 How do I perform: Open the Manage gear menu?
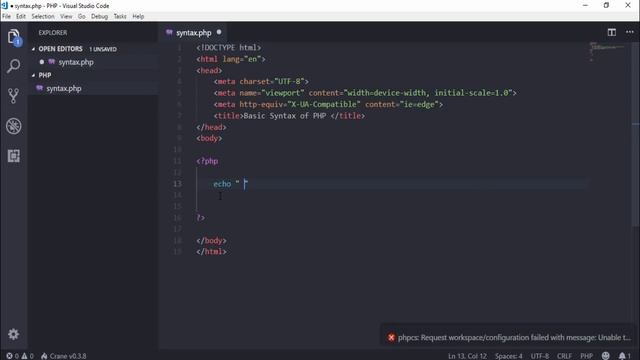click(13, 334)
